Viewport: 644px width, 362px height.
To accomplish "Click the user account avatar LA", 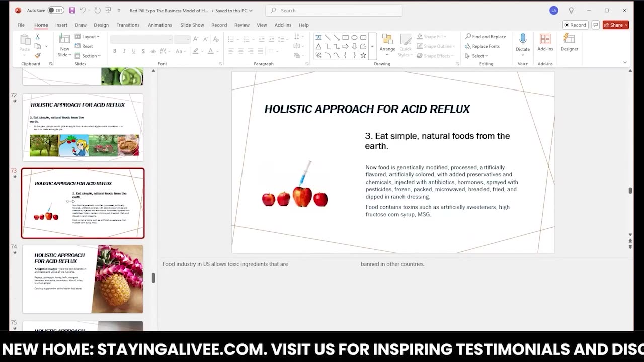I will (x=554, y=10).
